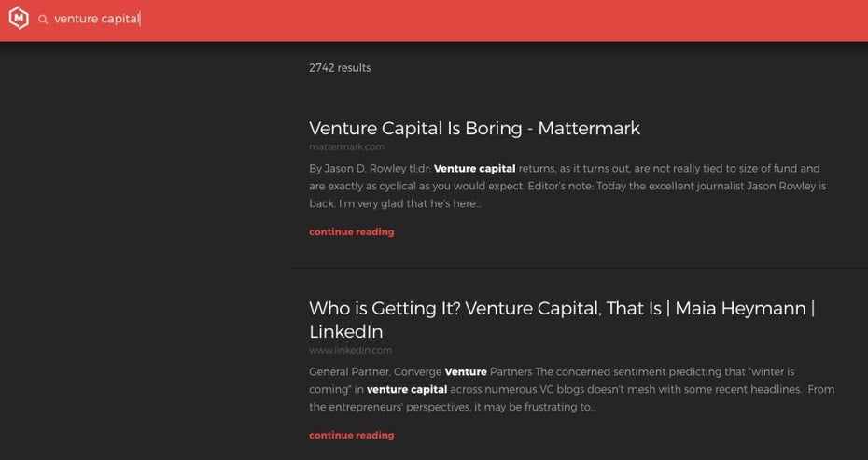
Task: Click the www.linkedin.com source domain
Action: (350, 351)
